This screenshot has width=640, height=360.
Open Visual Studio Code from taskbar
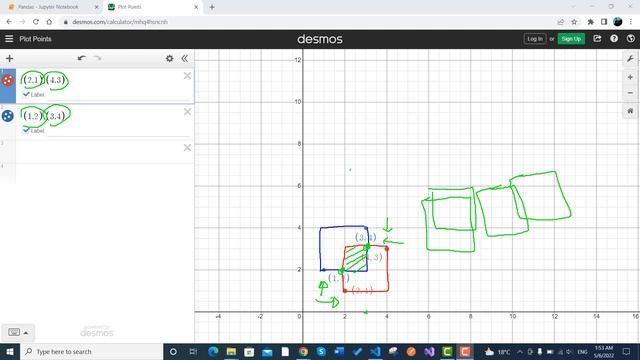[x=375, y=351]
